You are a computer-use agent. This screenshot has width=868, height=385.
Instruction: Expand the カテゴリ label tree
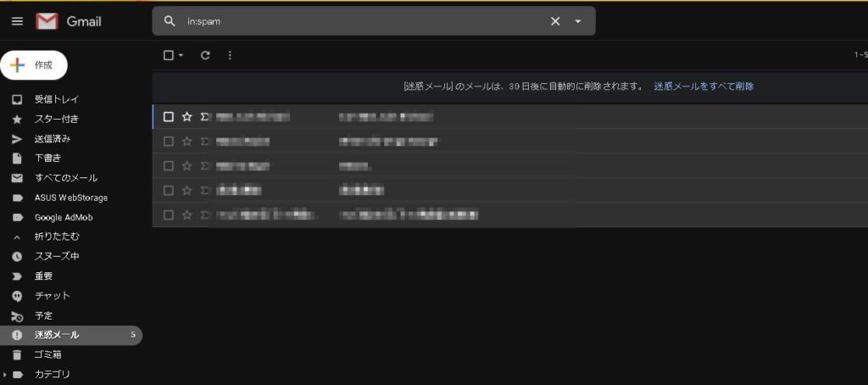(5, 374)
